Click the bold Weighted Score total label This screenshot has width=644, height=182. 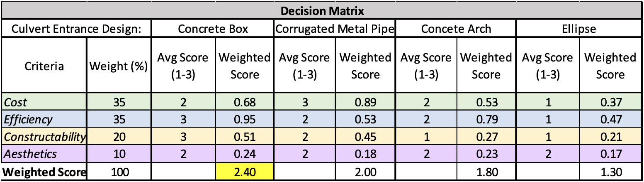point(44,172)
